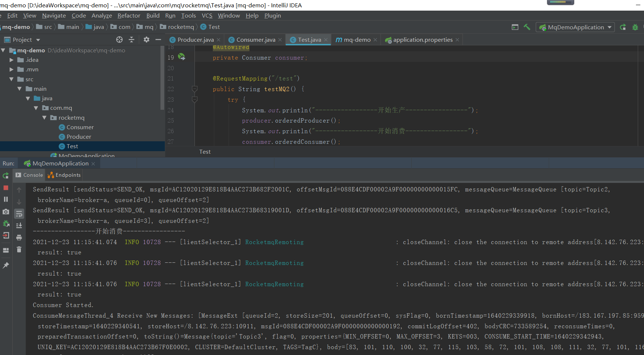Expand the .idea folder
Image resolution: width=644 pixels, height=355 pixels.
click(x=11, y=60)
